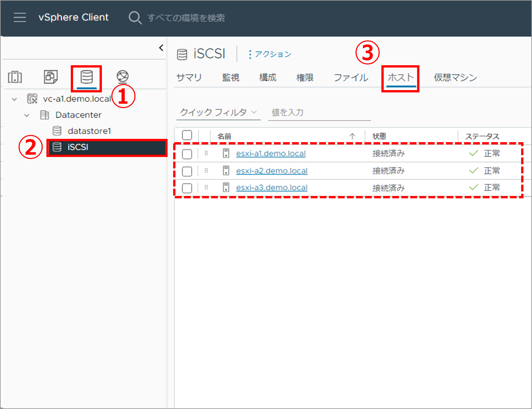Open the 監視 tab
Screen dimensions: 532x409
click(x=231, y=77)
